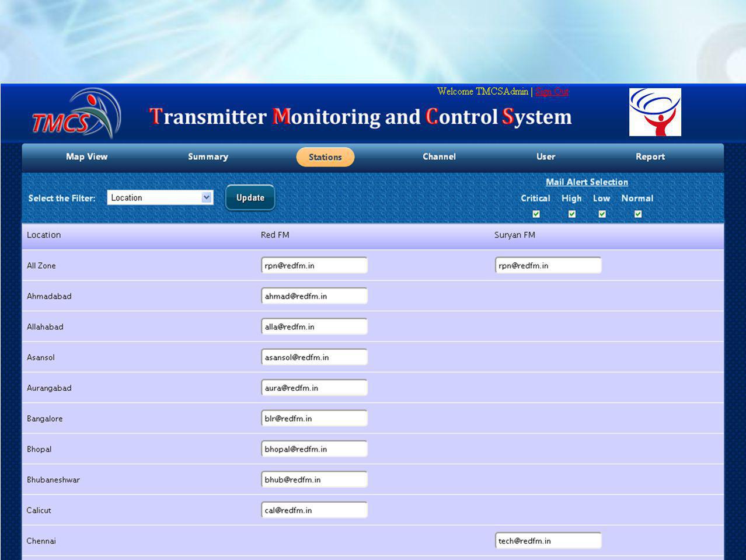Select the Bangalore Red FM email field
746x560 pixels.
(314, 418)
